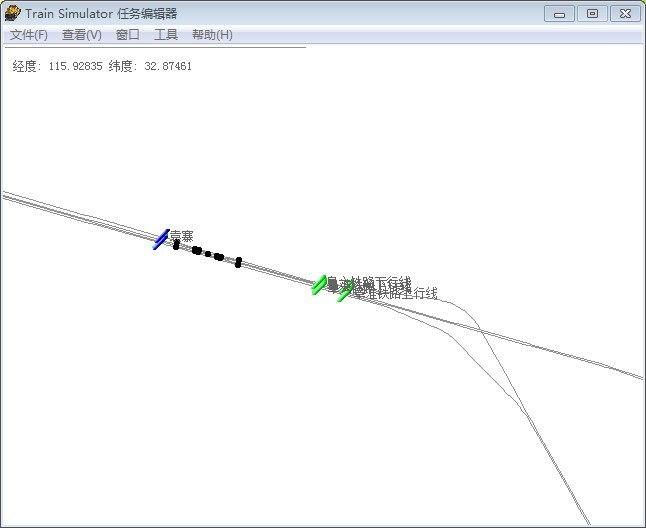The image size is (646, 528).
Task: Select the lower-right green siding marker
Action: [x=345, y=293]
